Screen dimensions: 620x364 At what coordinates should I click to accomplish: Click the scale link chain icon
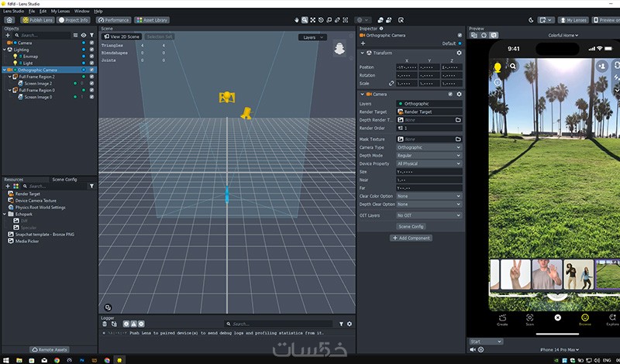click(391, 84)
